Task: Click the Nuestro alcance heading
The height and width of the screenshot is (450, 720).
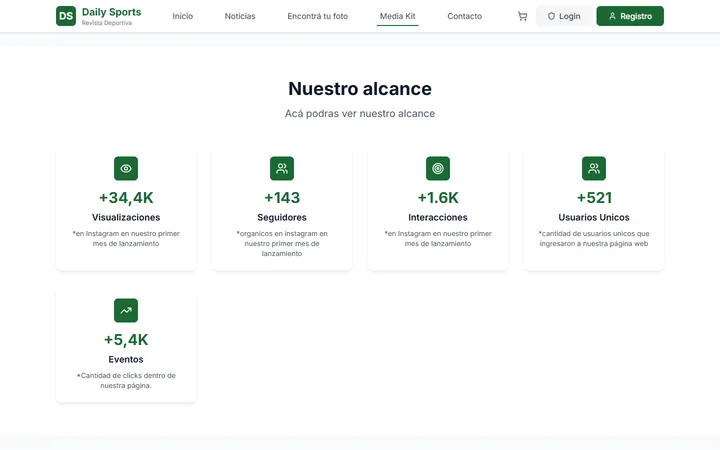Action: click(x=360, y=89)
